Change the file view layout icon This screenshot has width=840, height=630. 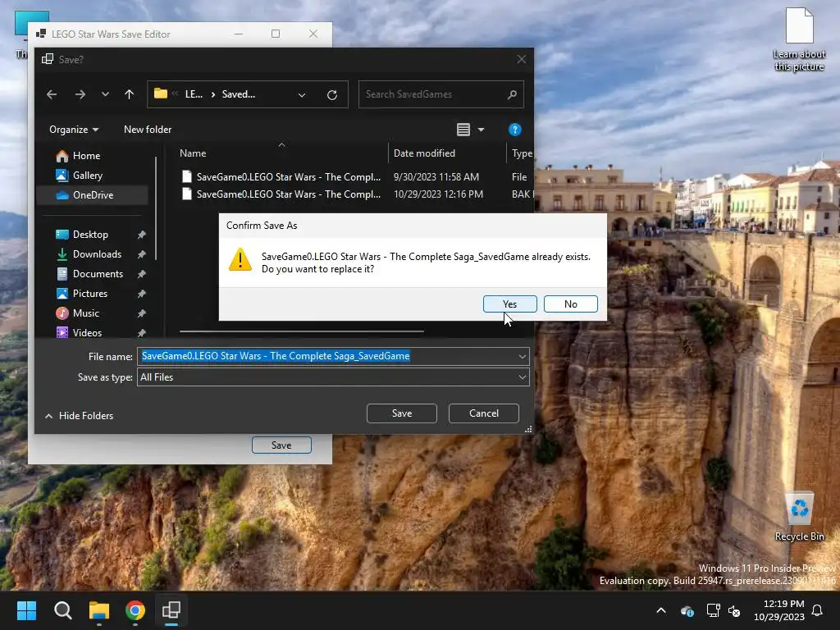tap(463, 129)
